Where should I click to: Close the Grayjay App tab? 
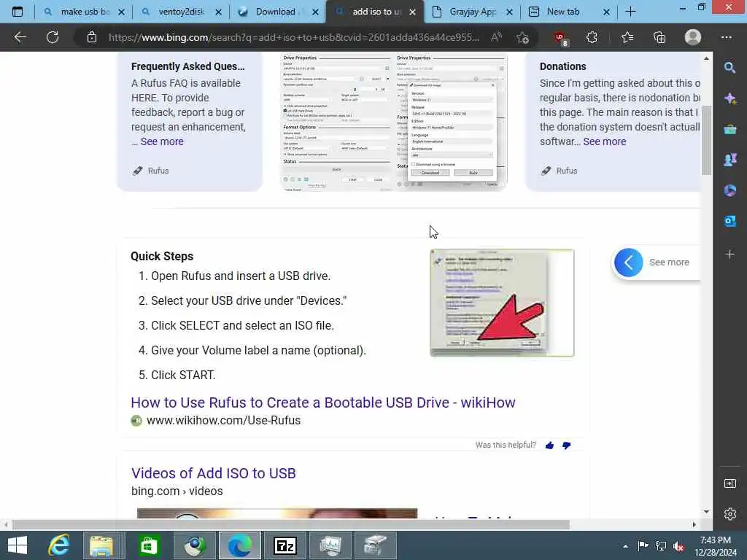click(x=509, y=12)
